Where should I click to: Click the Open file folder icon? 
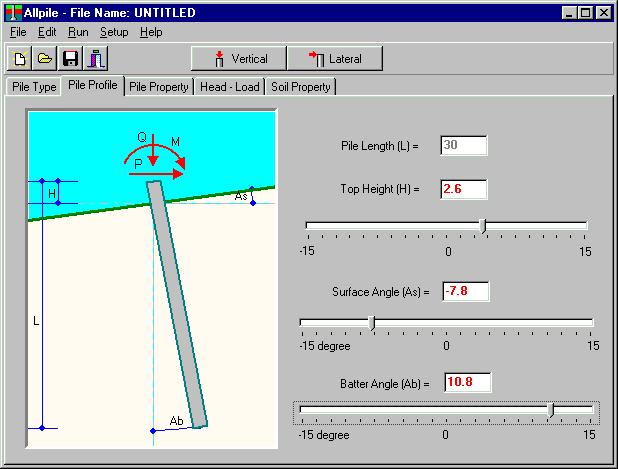tap(45, 58)
